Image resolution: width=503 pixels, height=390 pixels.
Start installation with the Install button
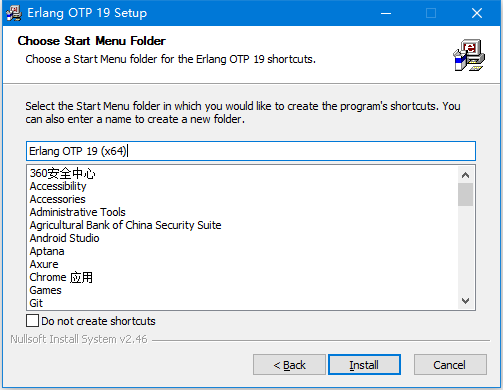coord(364,365)
